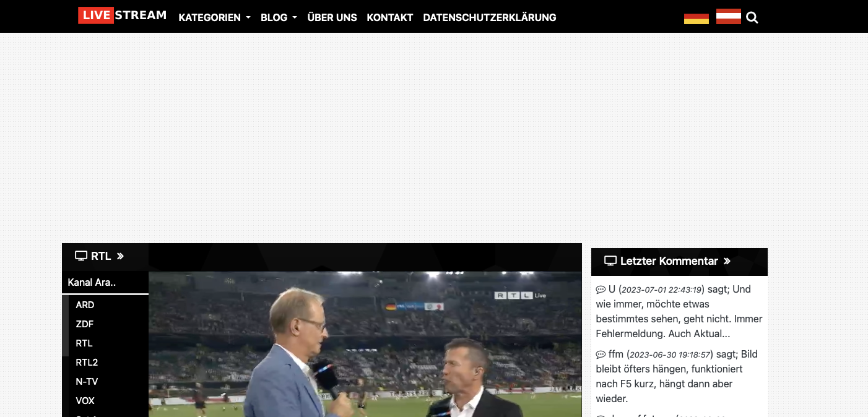Switch to the German flag
868x417 pixels.
[x=697, y=18]
